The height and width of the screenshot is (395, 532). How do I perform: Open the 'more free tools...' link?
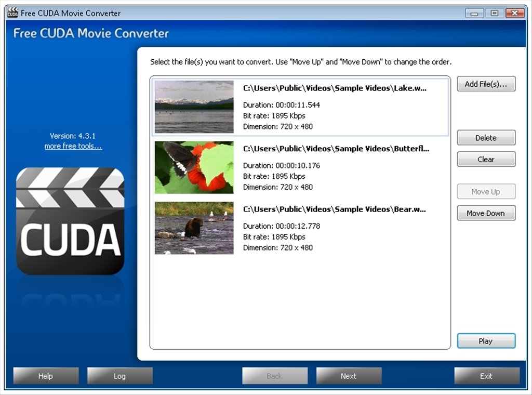(x=73, y=146)
